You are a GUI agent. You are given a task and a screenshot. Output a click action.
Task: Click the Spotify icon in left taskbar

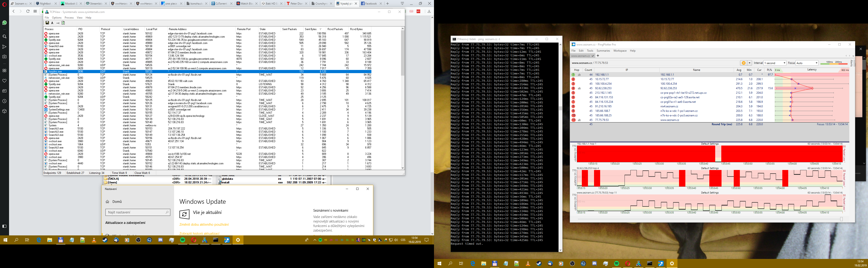point(183,240)
